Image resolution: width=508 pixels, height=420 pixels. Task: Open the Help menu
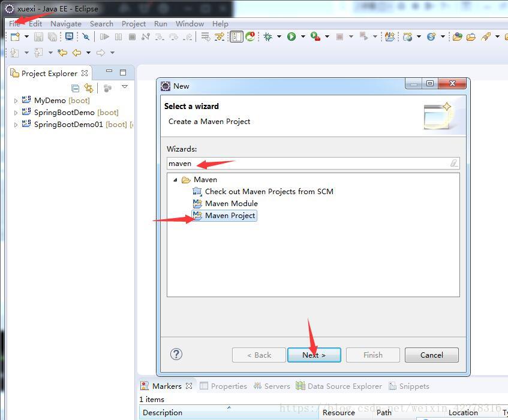pyautogui.click(x=220, y=23)
